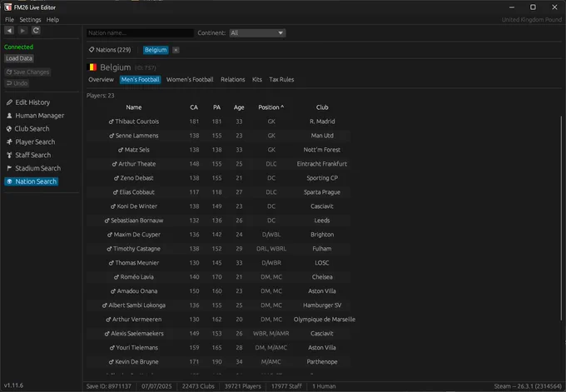566x392 pixels.
Task: Click the player list vertical scrollbar
Action: (x=561, y=218)
